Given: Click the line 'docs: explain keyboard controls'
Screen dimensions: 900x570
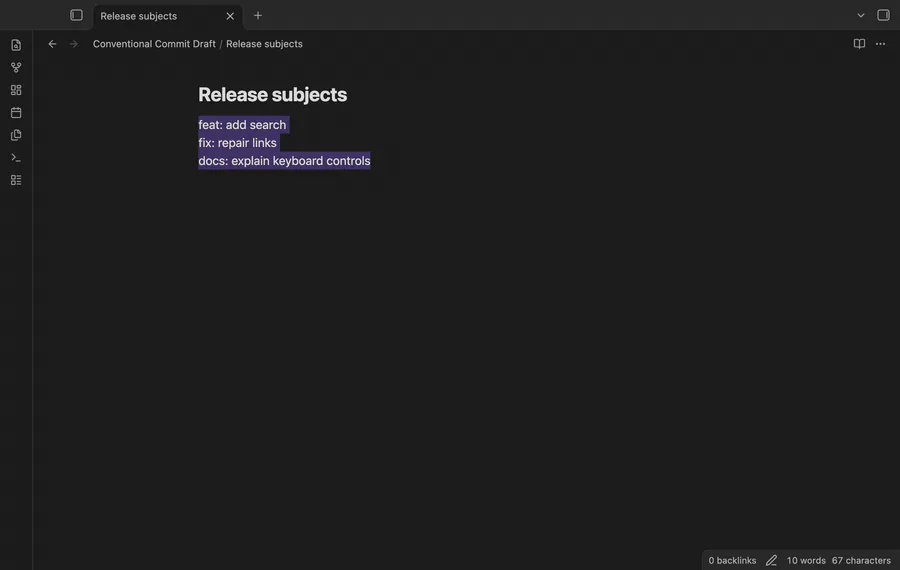Looking at the screenshot, I should coord(284,161).
